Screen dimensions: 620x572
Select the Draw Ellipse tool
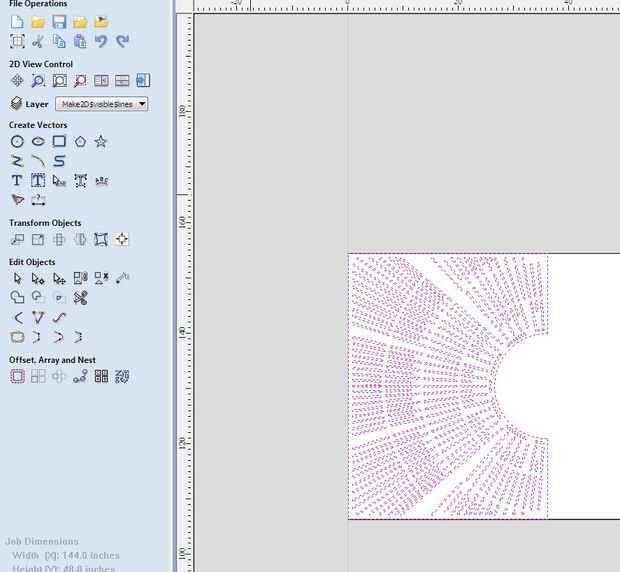coord(38,142)
